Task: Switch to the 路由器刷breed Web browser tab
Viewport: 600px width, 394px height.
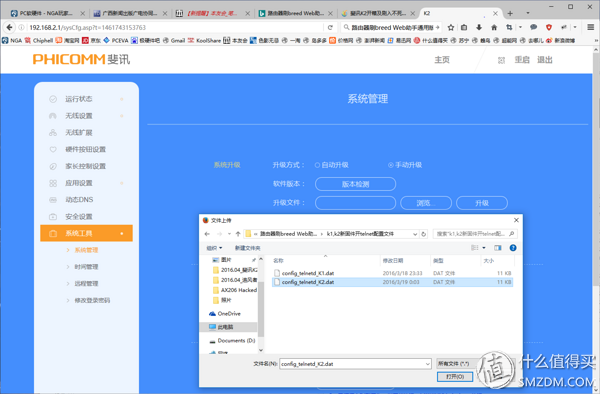Action: click(x=296, y=13)
